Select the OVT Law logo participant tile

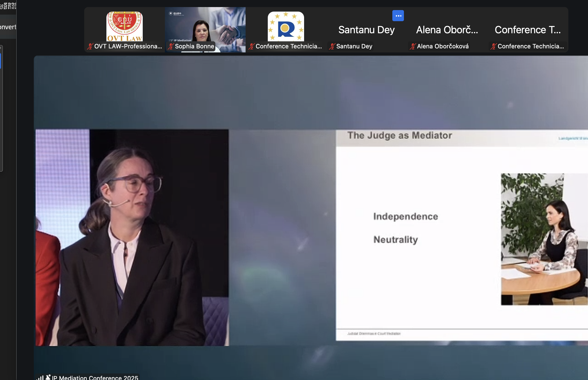click(124, 26)
